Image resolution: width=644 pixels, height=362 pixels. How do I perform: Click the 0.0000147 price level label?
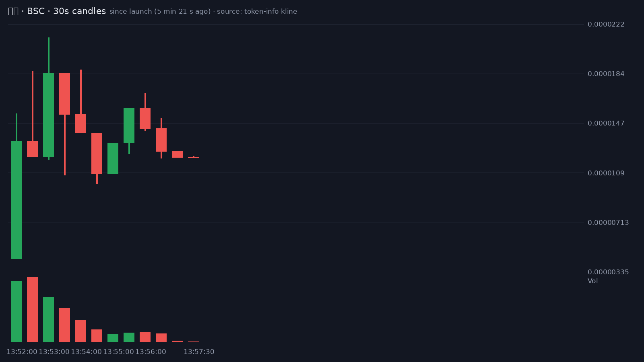point(606,123)
